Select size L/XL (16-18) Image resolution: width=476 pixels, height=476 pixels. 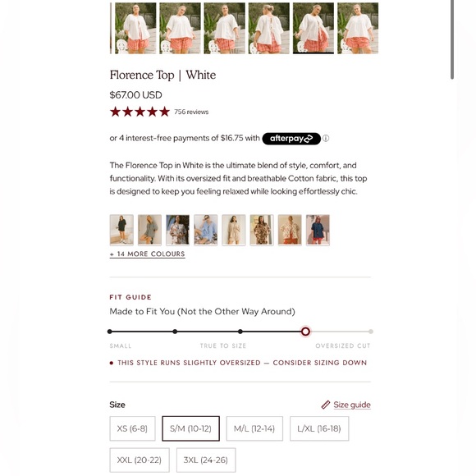tap(319, 428)
